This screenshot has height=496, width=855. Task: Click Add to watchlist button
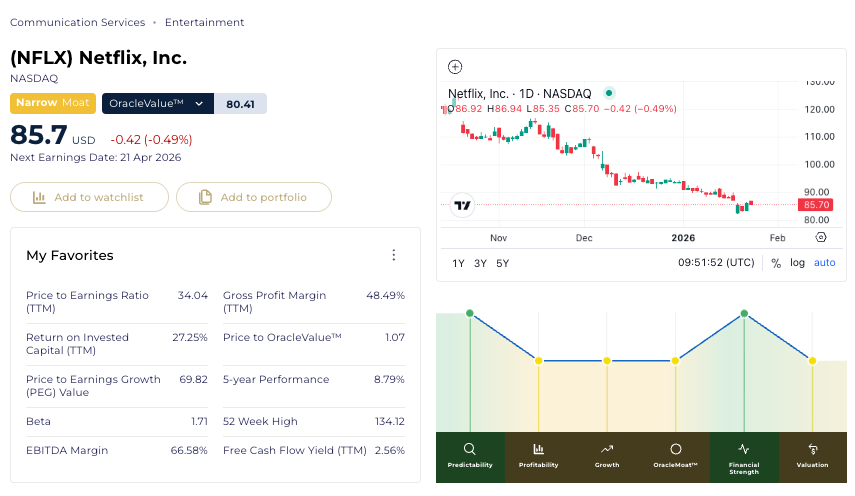click(89, 197)
